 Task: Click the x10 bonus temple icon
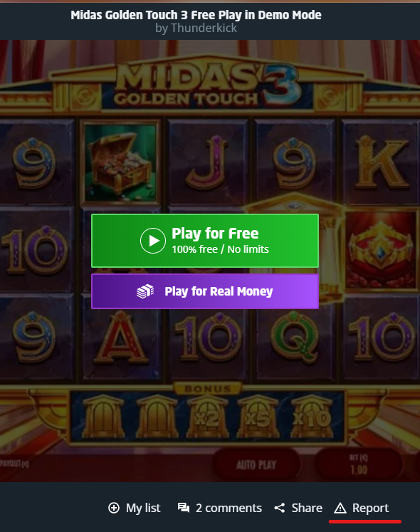311,417
